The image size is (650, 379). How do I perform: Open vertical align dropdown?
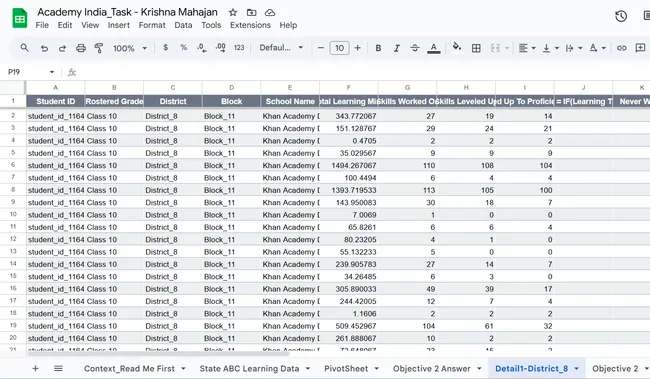coord(551,48)
